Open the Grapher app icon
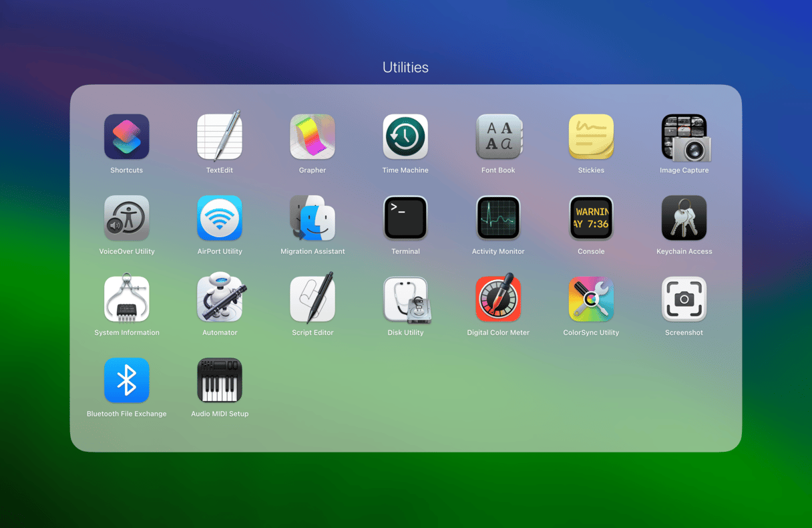The height and width of the screenshot is (528, 812). pos(313,137)
